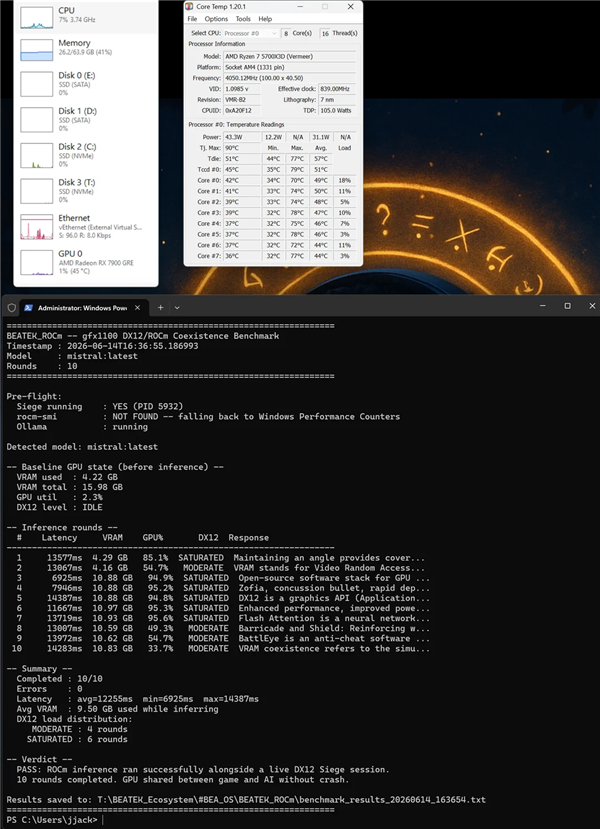Click the benchmark title line BEATEK_ROCm gfx1100
Image resolution: width=600 pixels, height=829 pixels.
tap(143, 336)
